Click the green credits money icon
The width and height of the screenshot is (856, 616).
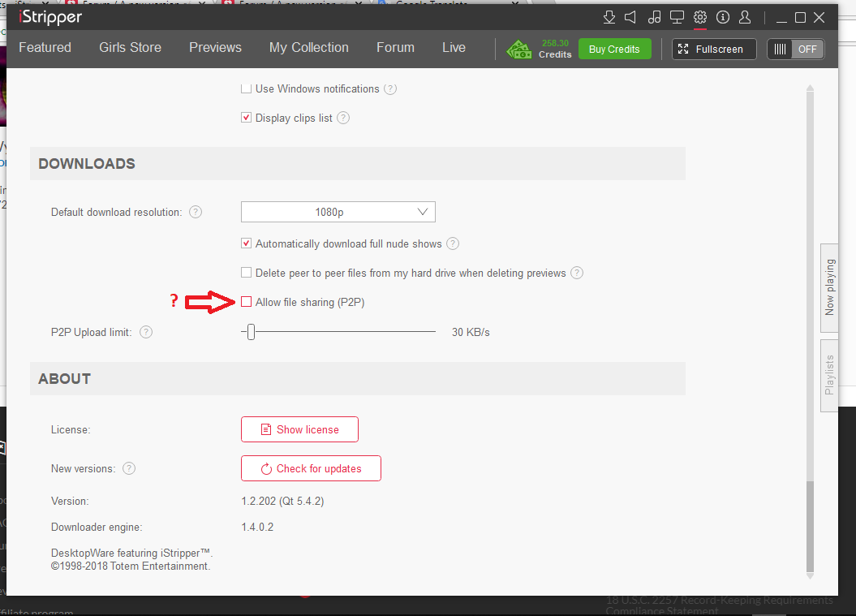518,50
